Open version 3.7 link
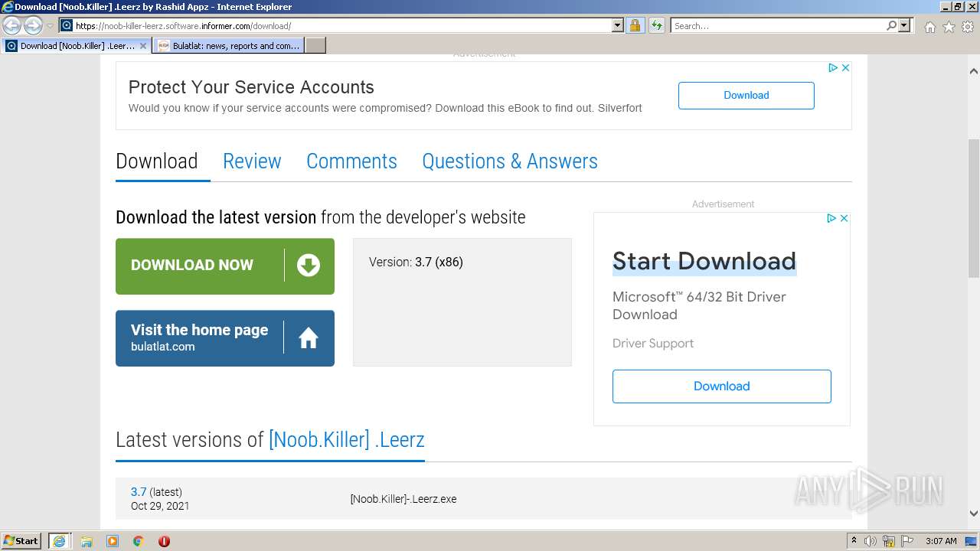 click(139, 492)
